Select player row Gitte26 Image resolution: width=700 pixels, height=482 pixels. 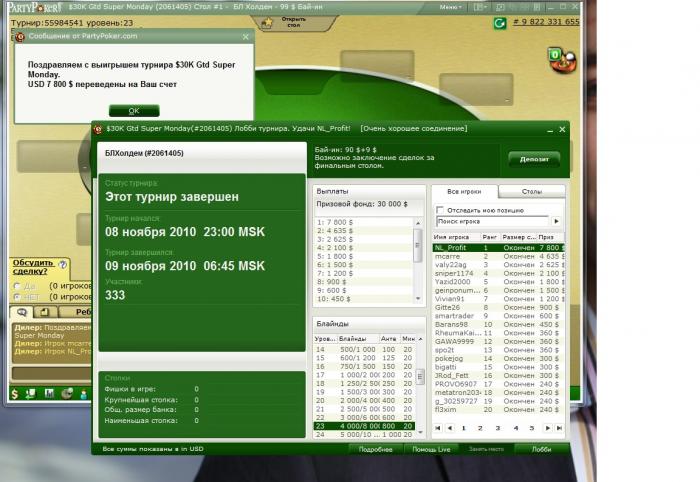point(499,307)
